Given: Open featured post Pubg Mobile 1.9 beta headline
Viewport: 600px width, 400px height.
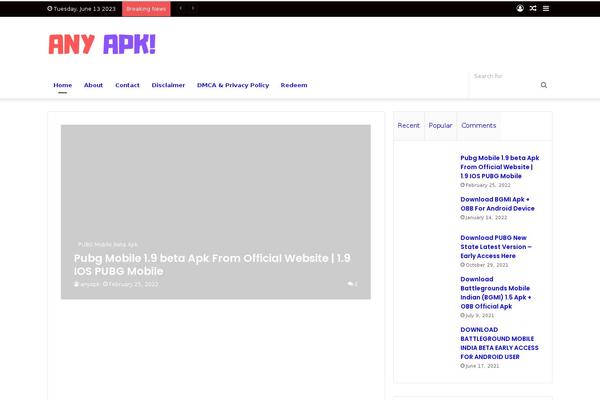Looking at the screenshot, I should 212,264.
